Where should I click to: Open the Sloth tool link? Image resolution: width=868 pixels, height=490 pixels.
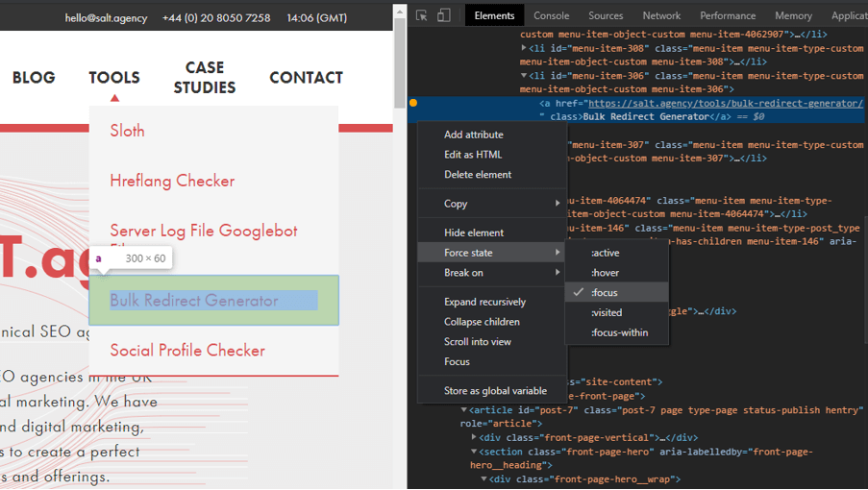click(x=127, y=131)
